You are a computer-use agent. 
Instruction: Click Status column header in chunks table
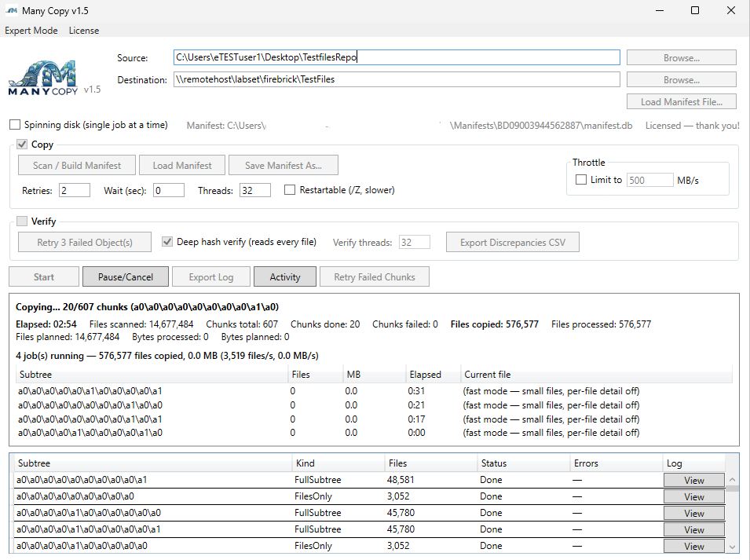(524, 463)
